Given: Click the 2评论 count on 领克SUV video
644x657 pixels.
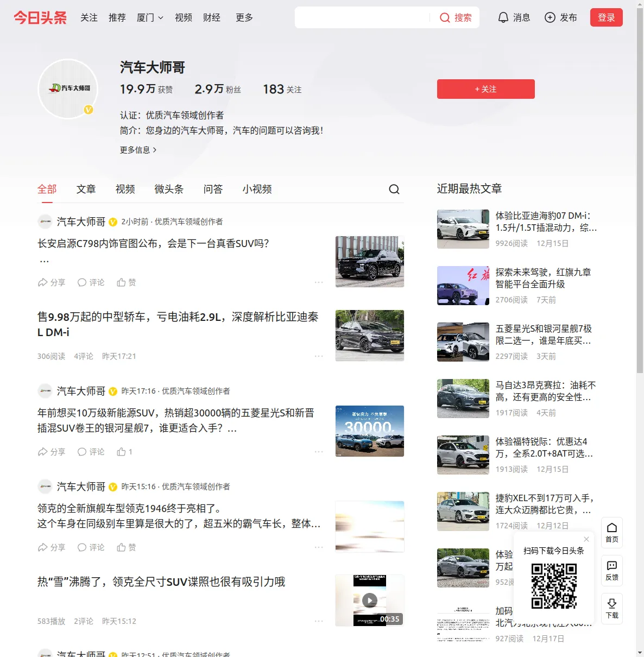Looking at the screenshot, I should pos(84,621).
